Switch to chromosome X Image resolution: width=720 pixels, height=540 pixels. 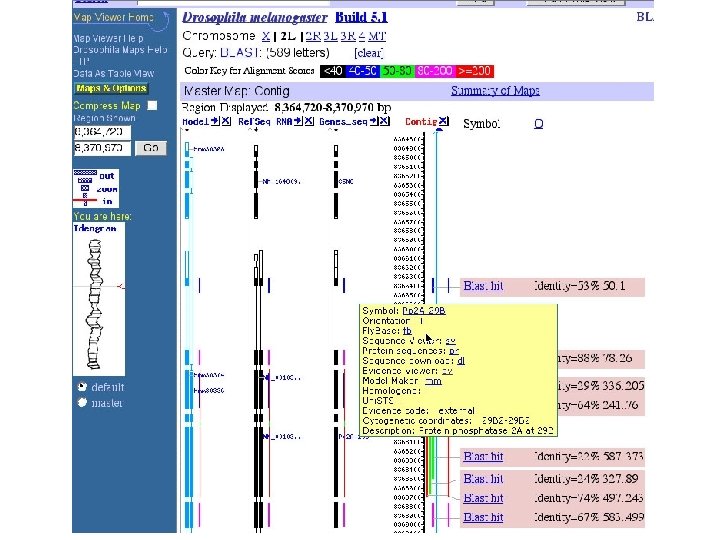pyautogui.click(x=266, y=36)
